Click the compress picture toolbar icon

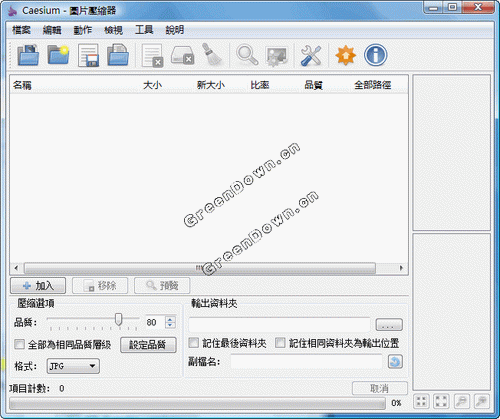[276, 56]
